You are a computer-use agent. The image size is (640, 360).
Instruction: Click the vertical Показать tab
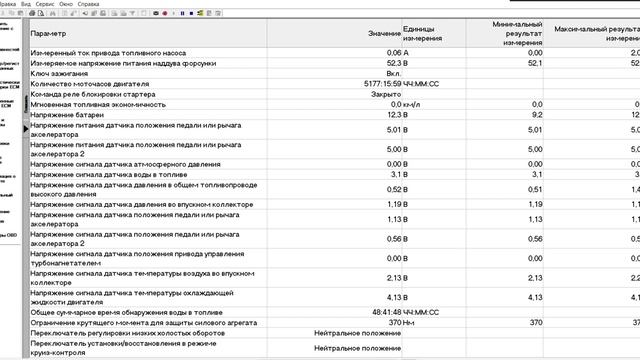(x=26, y=104)
